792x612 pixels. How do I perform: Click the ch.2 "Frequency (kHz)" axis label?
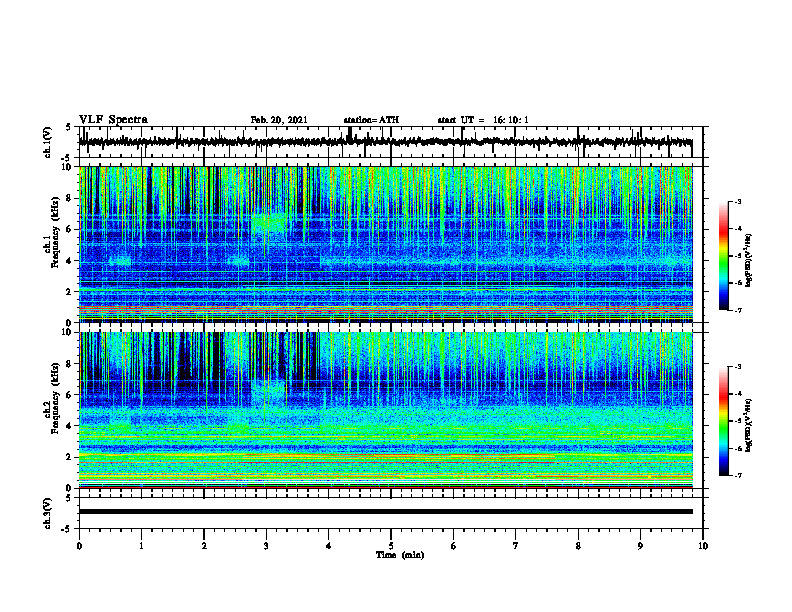pyautogui.click(x=55, y=399)
